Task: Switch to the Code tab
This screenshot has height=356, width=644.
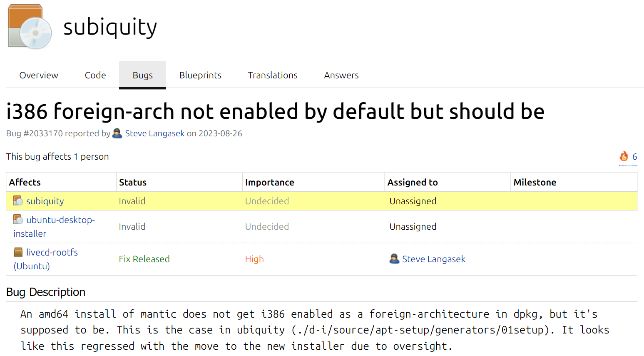Action: [95, 75]
